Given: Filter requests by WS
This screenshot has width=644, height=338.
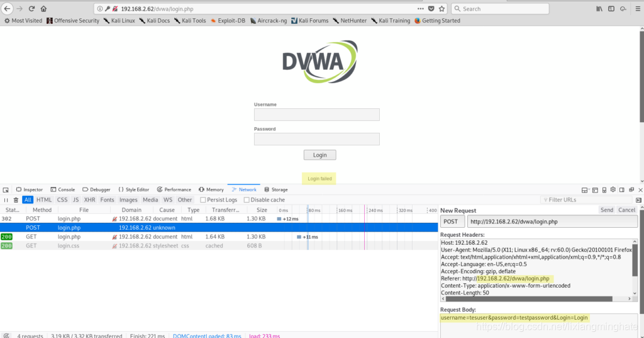Looking at the screenshot, I should (x=167, y=200).
